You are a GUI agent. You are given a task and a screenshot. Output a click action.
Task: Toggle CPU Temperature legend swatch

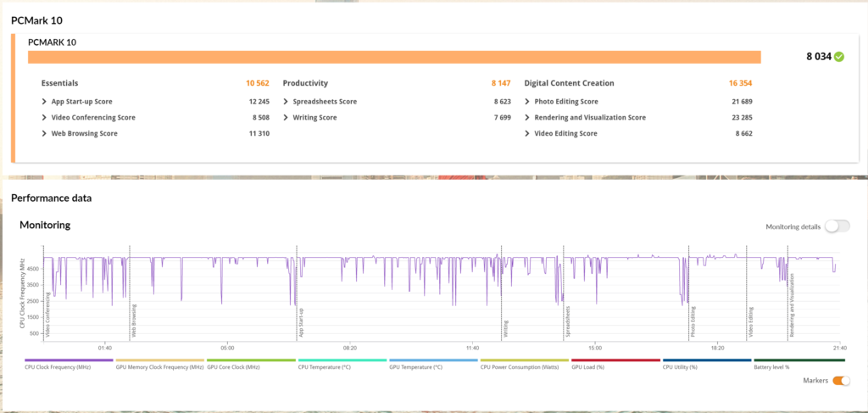342,360
